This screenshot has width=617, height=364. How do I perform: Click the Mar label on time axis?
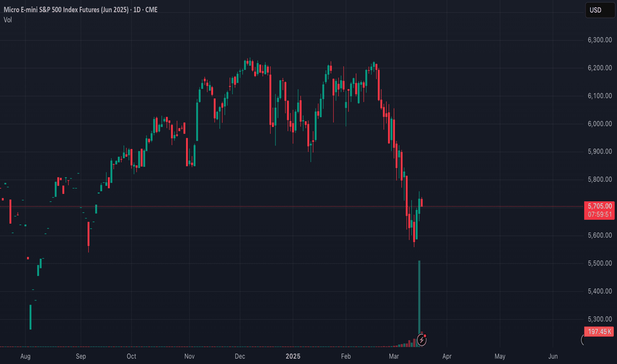(393, 356)
